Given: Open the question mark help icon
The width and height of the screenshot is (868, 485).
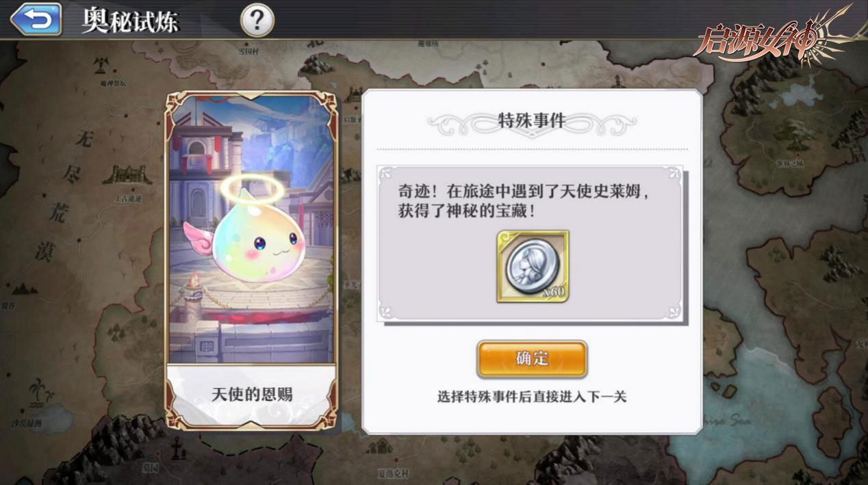Looking at the screenshot, I should [x=257, y=21].
